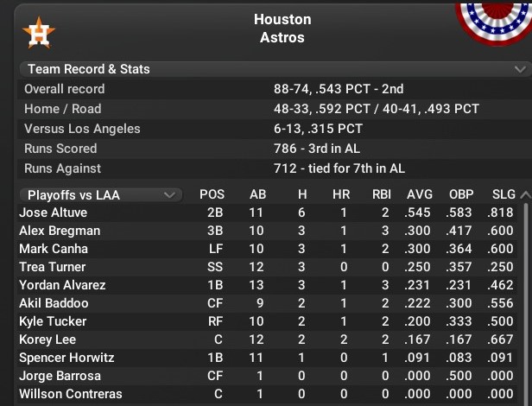The height and width of the screenshot is (406, 532).
Task: Select Yordan Alvarez in the roster list
Action: (62, 285)
